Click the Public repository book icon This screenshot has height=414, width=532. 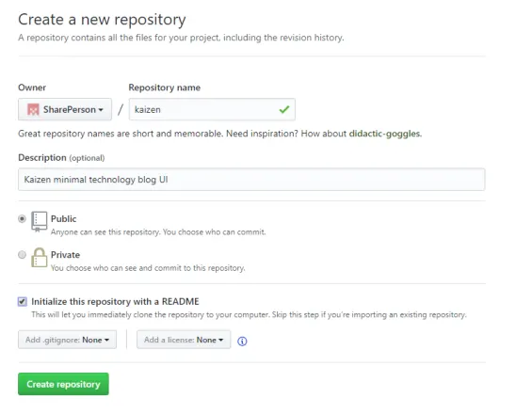tap(39, 222)
